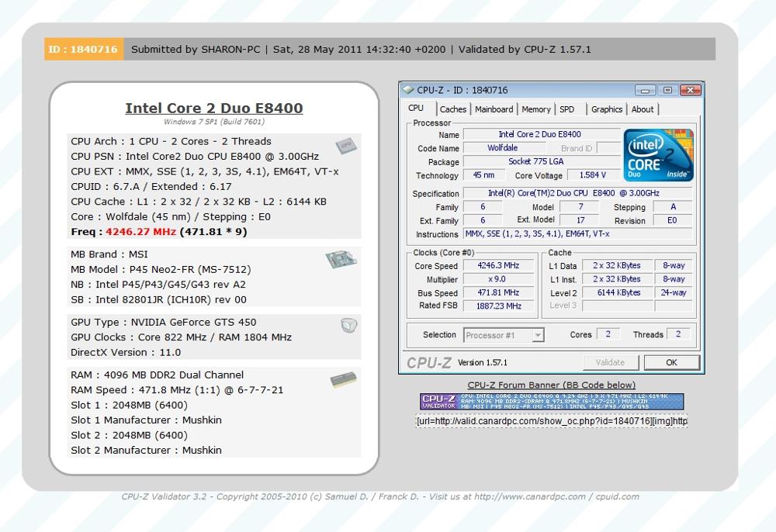Click the DirectX Version 11.0 line

pos(126,353)
